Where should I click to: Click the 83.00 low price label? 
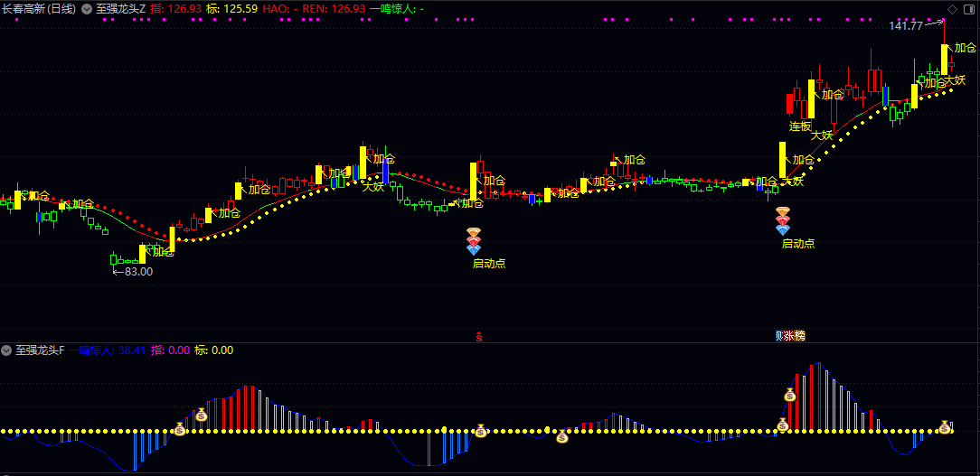pyautogui.click(x=138, y=272)
